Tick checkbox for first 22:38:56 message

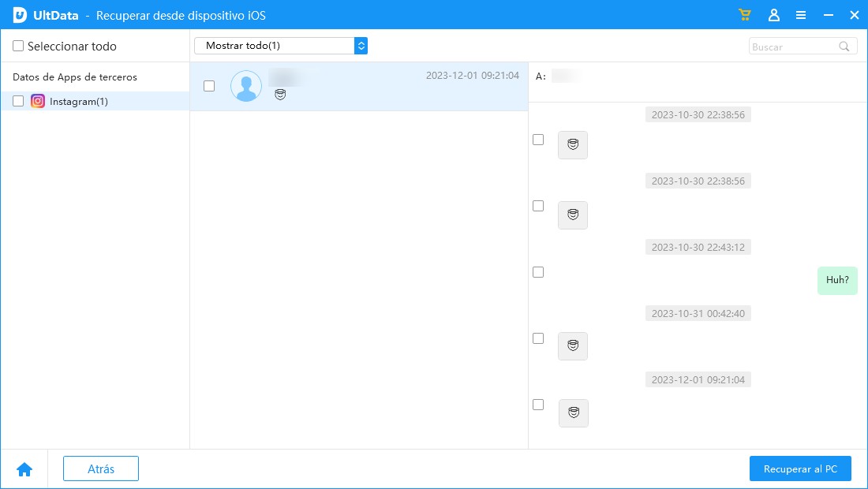pos(538,140)
